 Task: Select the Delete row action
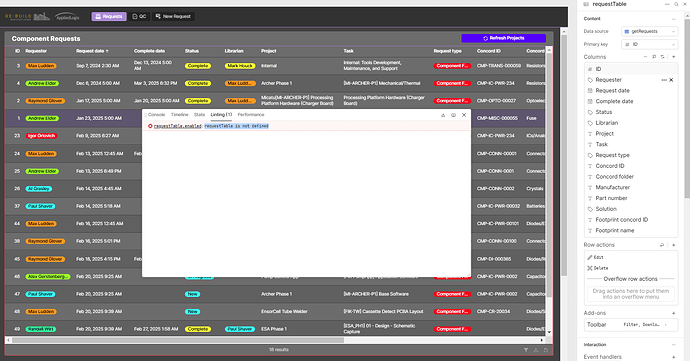pos(598,268)
